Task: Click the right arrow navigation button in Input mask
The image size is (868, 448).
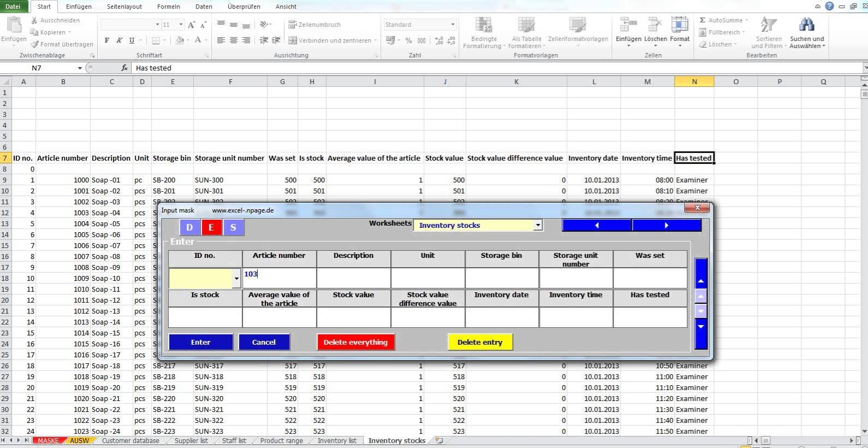Action: [x=666, y=225]
